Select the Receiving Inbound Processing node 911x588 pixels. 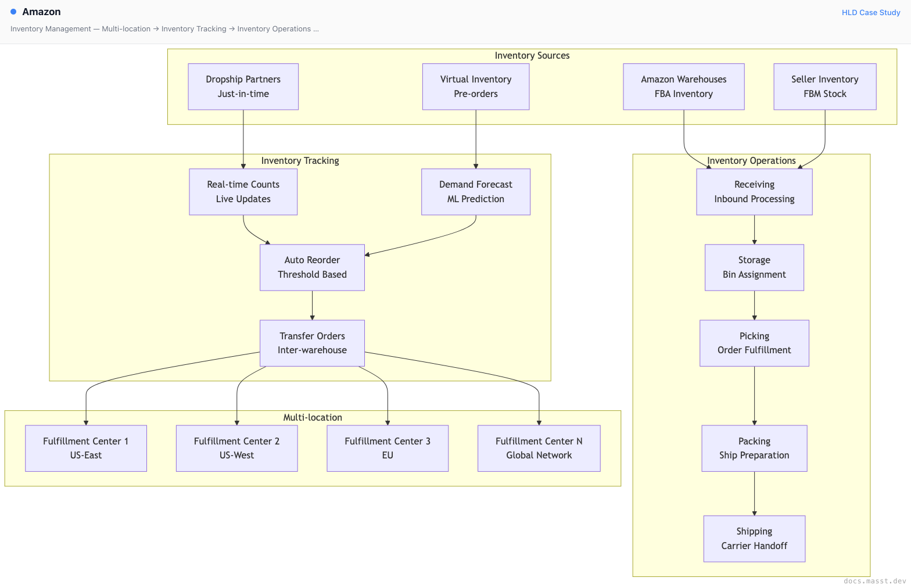tap(754, 192)
